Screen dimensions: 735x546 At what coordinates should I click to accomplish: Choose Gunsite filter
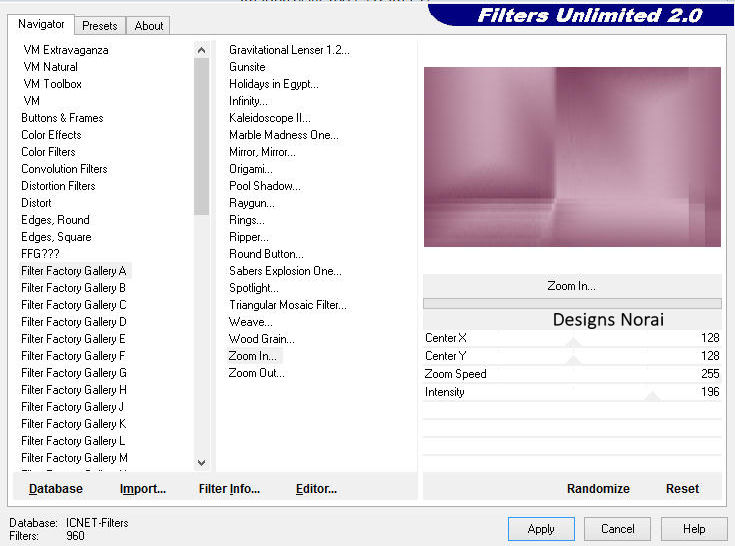[x=247, y=67]
